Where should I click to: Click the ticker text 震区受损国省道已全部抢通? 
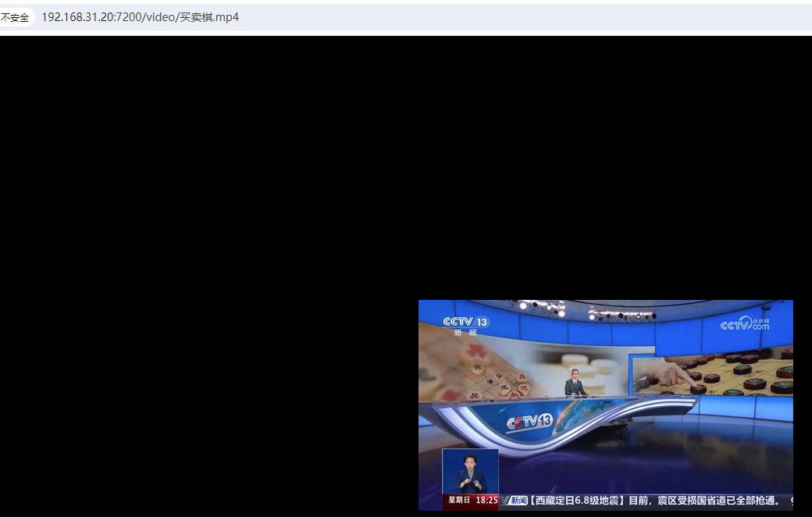pos(716,501)
